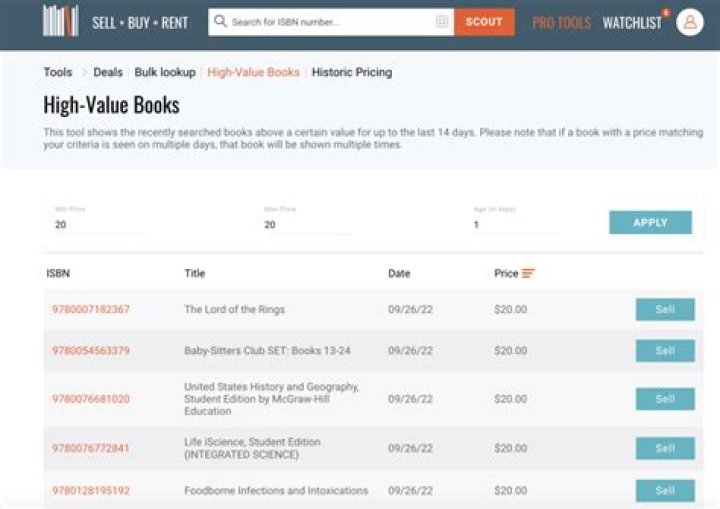Sort by Price using the sort icon
This screenshot has width=720, height=509.
point(529,273)
